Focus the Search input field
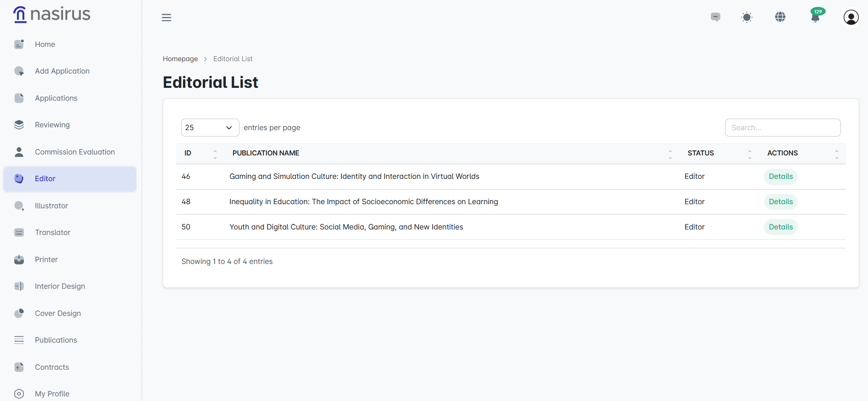Screen dimensions: 868x401 (782, 128)
